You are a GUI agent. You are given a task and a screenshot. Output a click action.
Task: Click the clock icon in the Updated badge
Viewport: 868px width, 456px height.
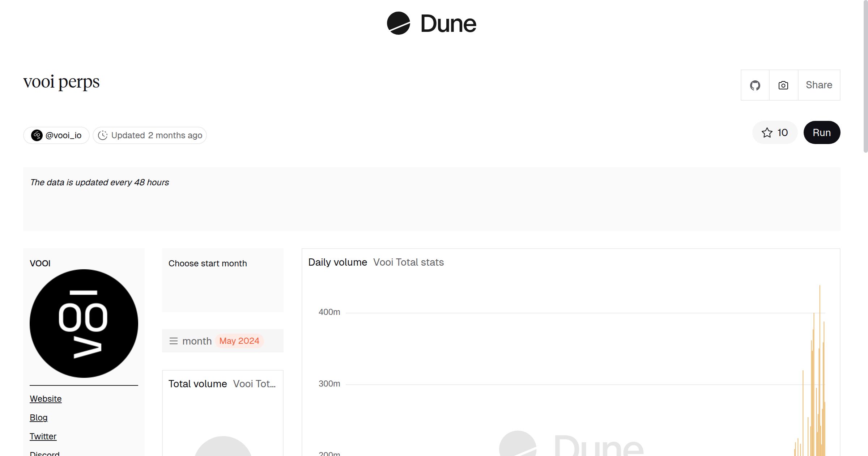pyautogui.click(x=102, y=135)
